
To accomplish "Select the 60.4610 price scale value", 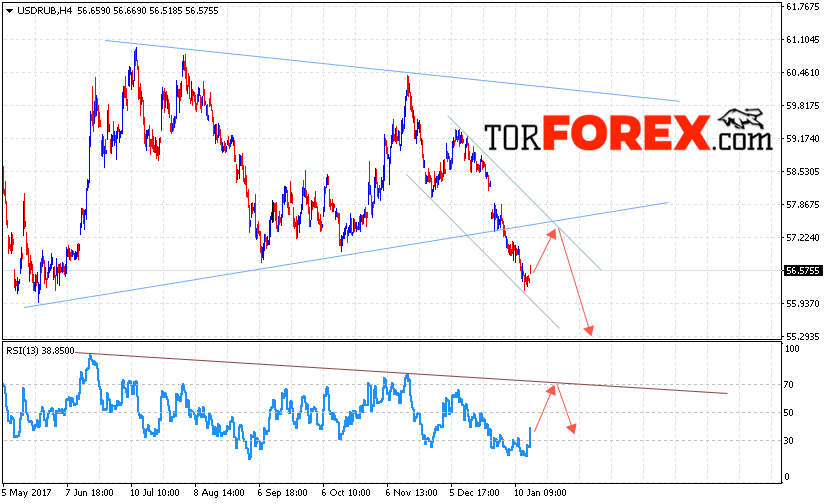I will (x=802, y=73).
